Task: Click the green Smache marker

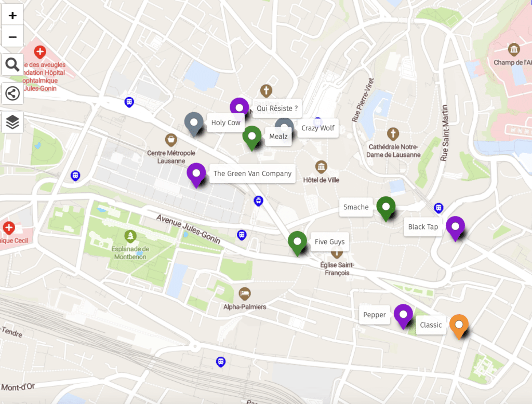Action: tap(386, 208)
